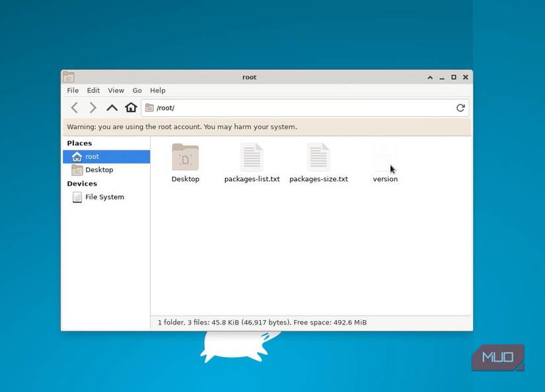The height and width of the screenshot is (392, 545).
Task: Open the Help menu
Action: coord(157,90)
